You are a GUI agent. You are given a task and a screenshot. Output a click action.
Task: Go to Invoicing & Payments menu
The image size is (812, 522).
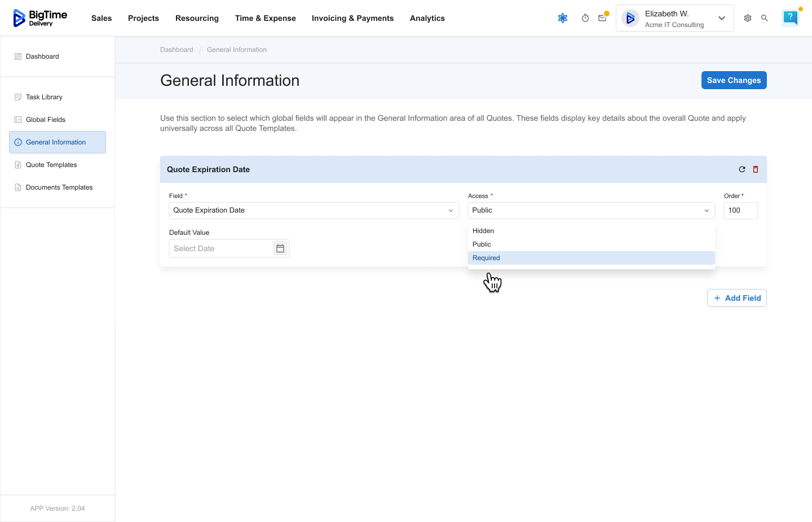(352, 18)
